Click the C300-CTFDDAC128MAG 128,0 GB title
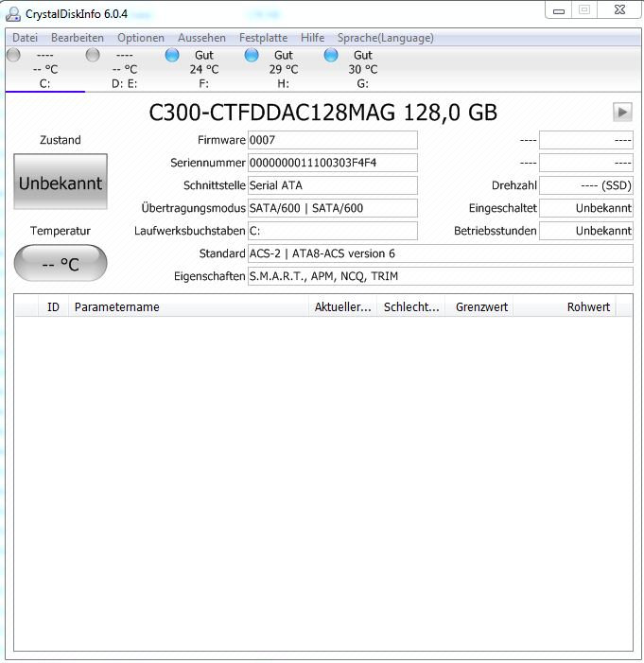The width and height of the screenshot is (644, 663). [322, 113]
